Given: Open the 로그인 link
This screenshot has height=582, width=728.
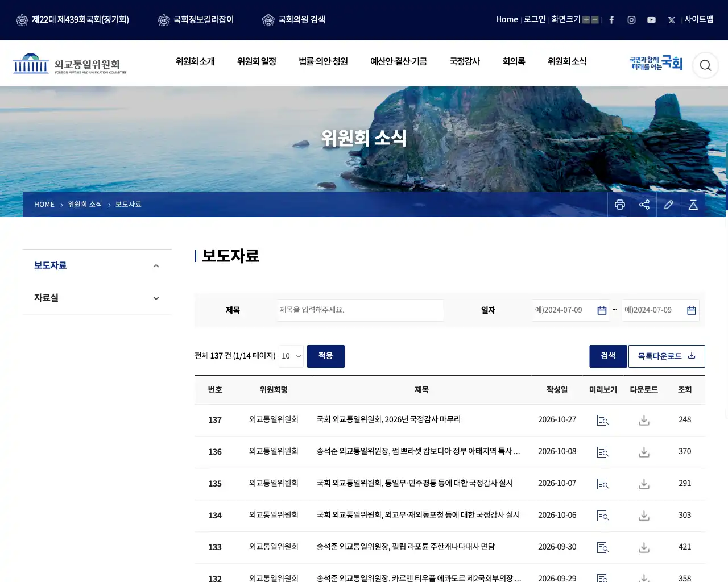Looking at the screenshot, I should coord(535,19).
